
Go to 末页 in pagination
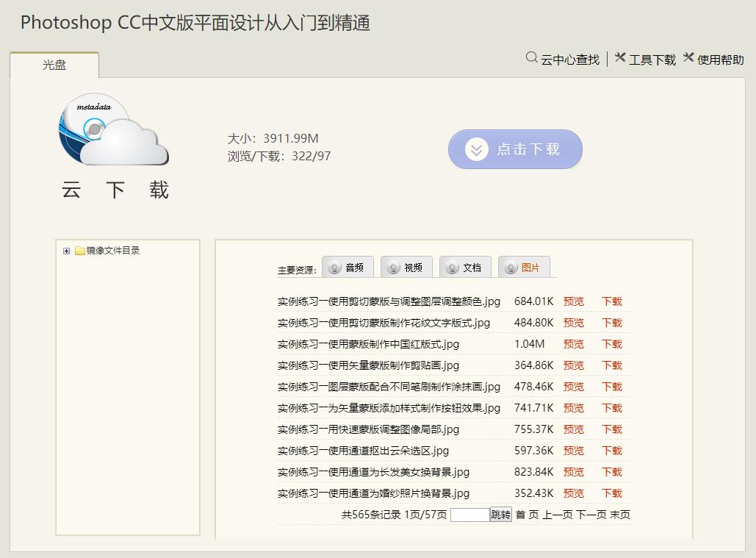pos(620,515)
